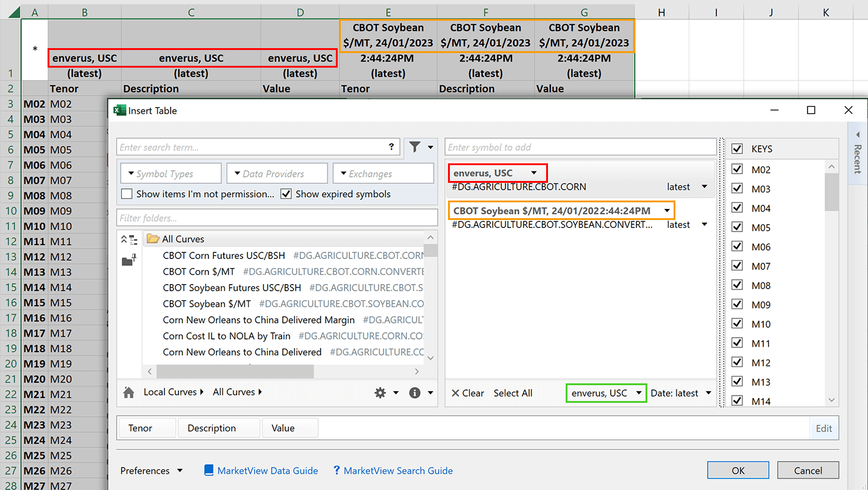Screen dimensions: 868x490
Task: Click Clear to remove symbols
Action: coord(468,393)
